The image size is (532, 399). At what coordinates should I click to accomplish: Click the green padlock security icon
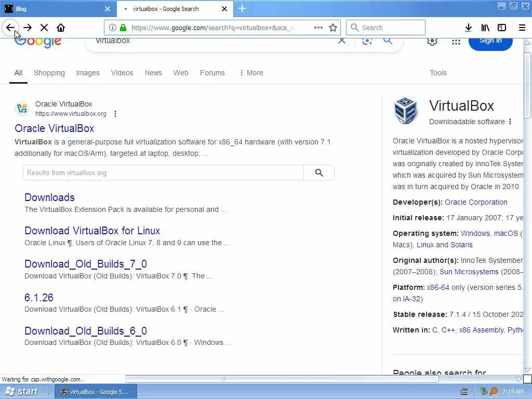point(123,28)
